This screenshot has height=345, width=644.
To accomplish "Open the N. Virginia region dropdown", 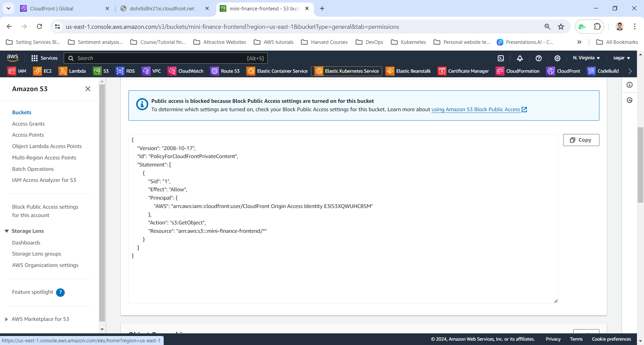I will pyautogui.click(x=586, y=58).
